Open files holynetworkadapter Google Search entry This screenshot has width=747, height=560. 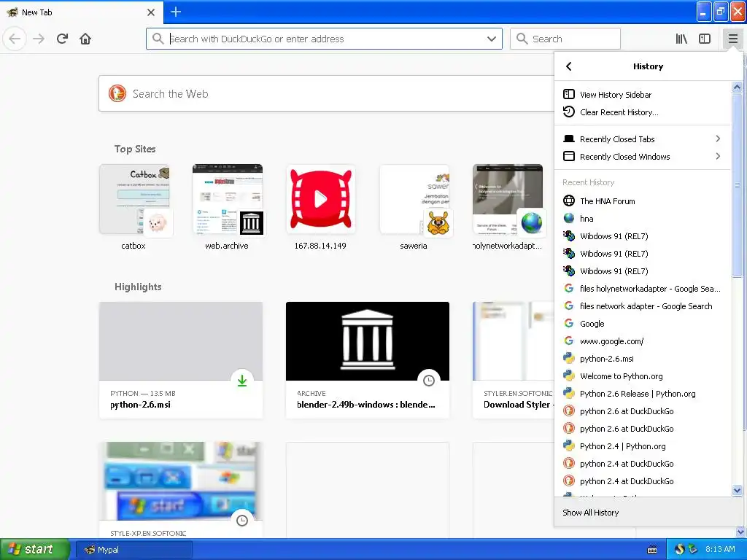point(642,289)
